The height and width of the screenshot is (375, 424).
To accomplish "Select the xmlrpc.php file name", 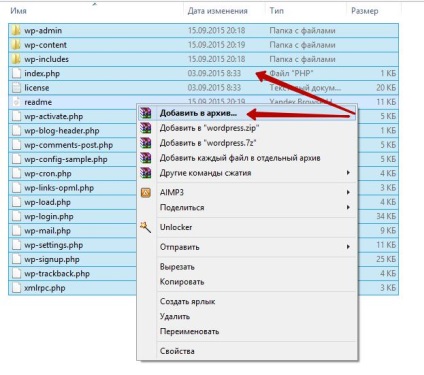I will [45, 289].
